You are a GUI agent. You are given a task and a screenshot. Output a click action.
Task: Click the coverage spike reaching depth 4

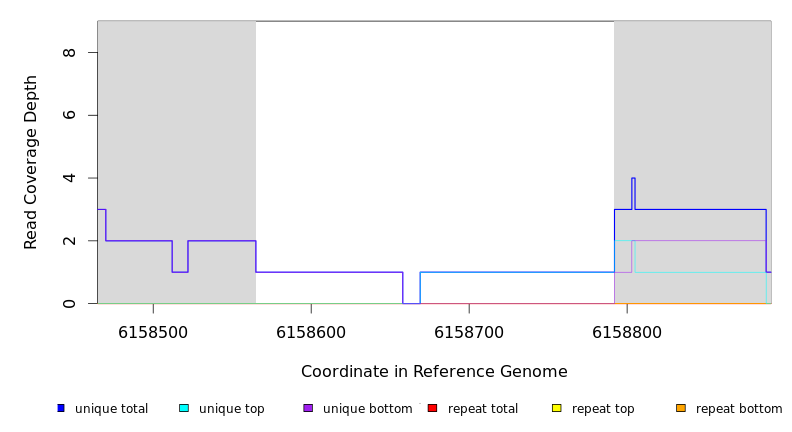[633, 179]
